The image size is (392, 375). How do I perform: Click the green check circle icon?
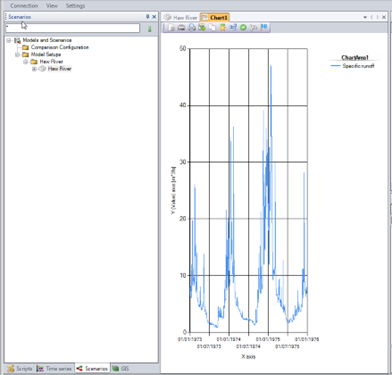point(243,27)
